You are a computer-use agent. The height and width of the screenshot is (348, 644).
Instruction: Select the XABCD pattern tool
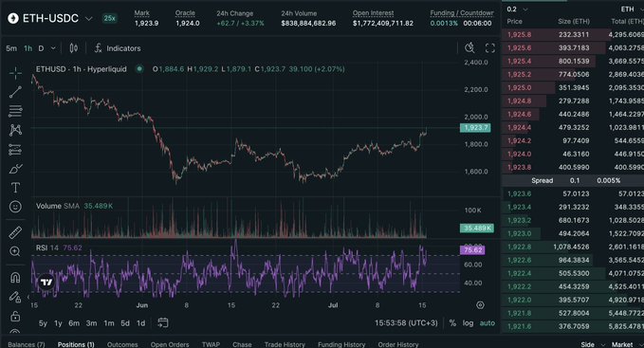15,130
